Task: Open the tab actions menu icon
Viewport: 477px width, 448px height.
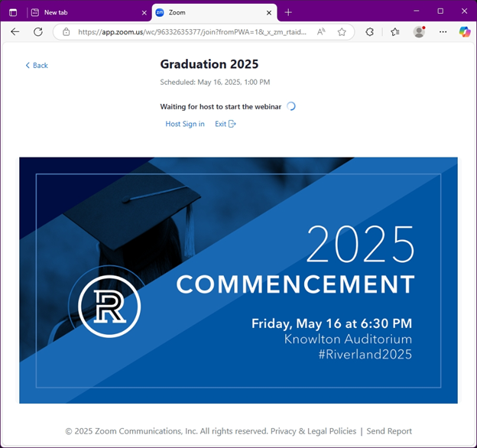Action: pyautogui.click(x=13, y=12)
